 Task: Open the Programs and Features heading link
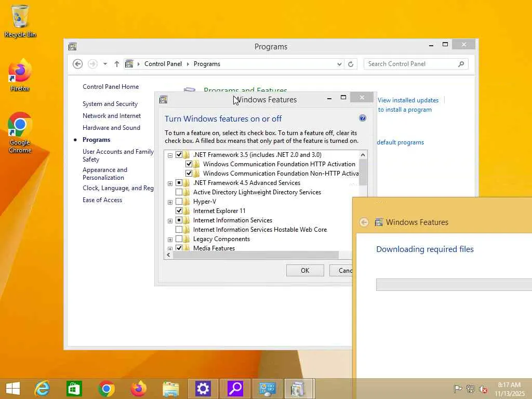click(245, 89)
